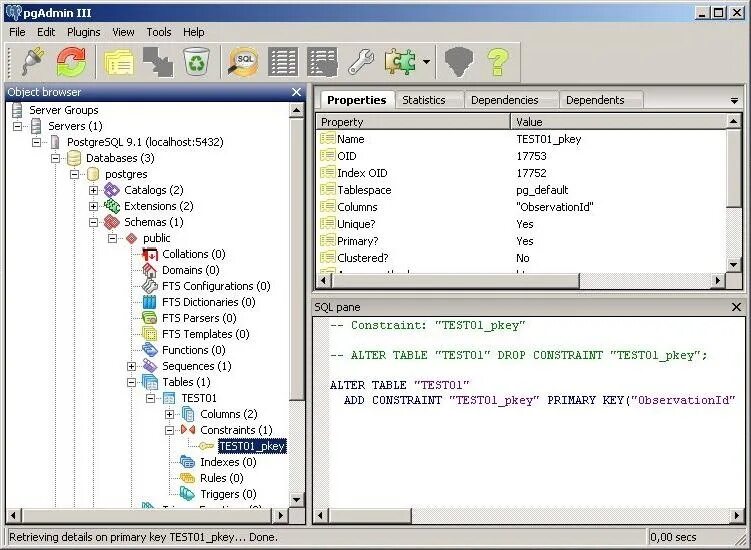Click the SQL pane horizontal scrollbar thumb
Image resolution: width=751 pixels, height=550 pixels.
pyautogui.click(x=370, y=516)
